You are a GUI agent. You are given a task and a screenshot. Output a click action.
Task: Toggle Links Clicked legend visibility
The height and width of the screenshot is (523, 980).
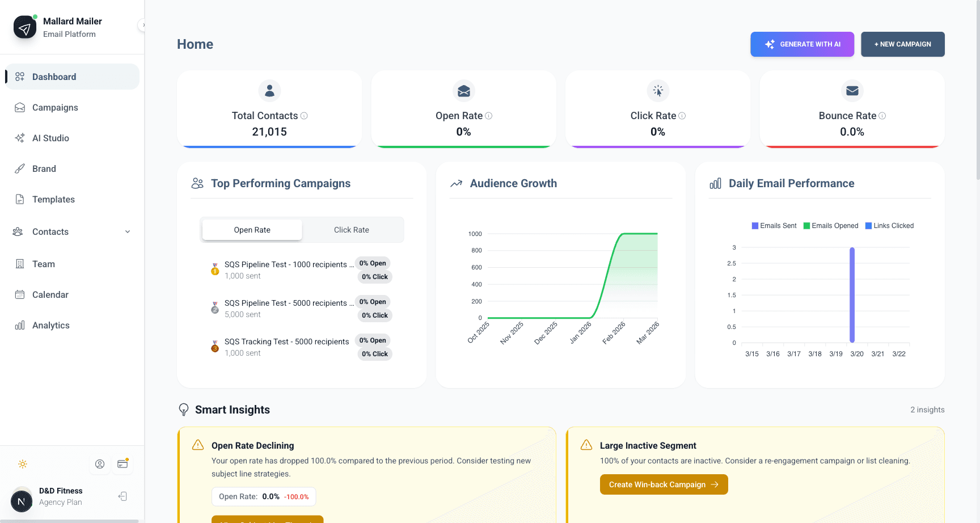point(889,225)
